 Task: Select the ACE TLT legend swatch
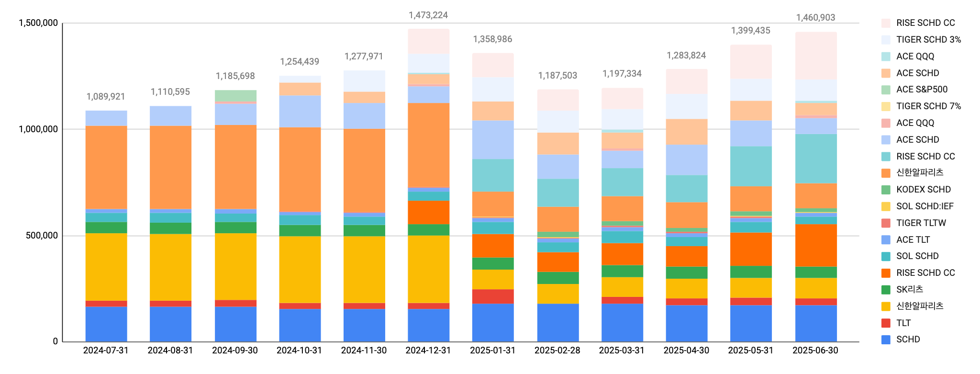click(886, 240)
